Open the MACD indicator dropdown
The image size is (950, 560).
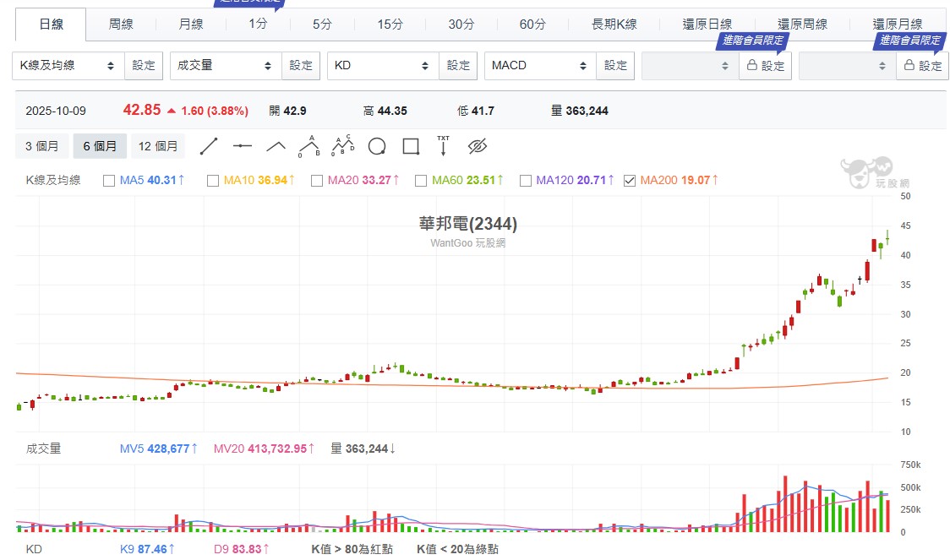539,65
